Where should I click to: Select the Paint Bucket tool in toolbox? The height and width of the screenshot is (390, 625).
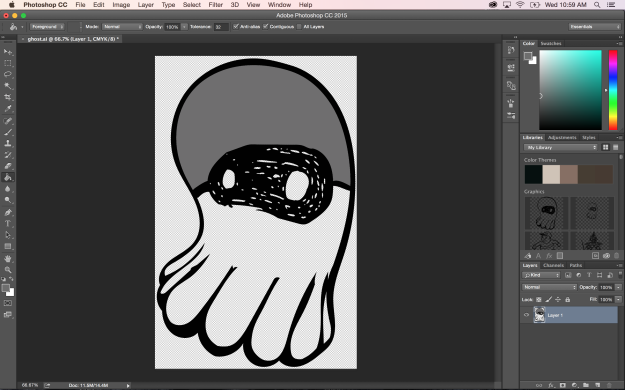coord(8,177)
